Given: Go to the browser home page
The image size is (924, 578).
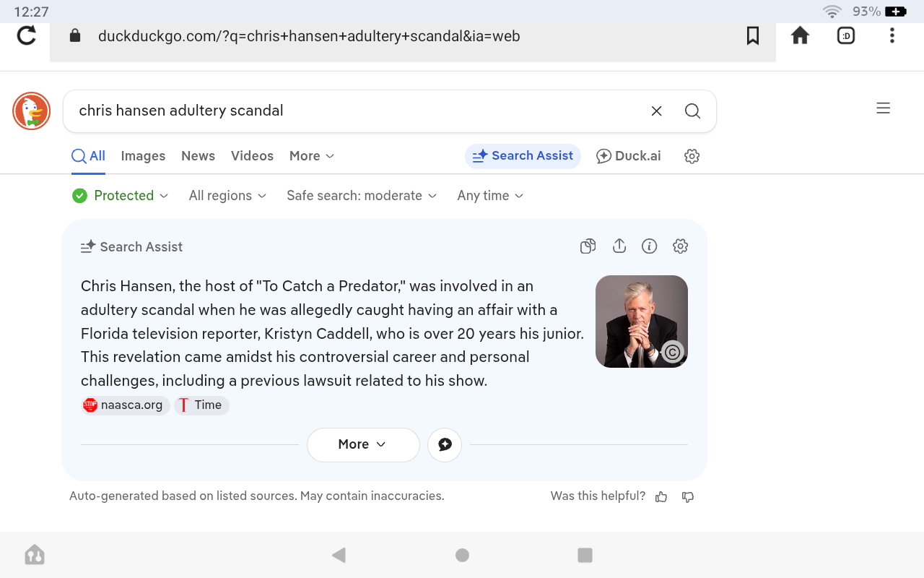Looking at the screenshot, I should (x=800, y=35).
